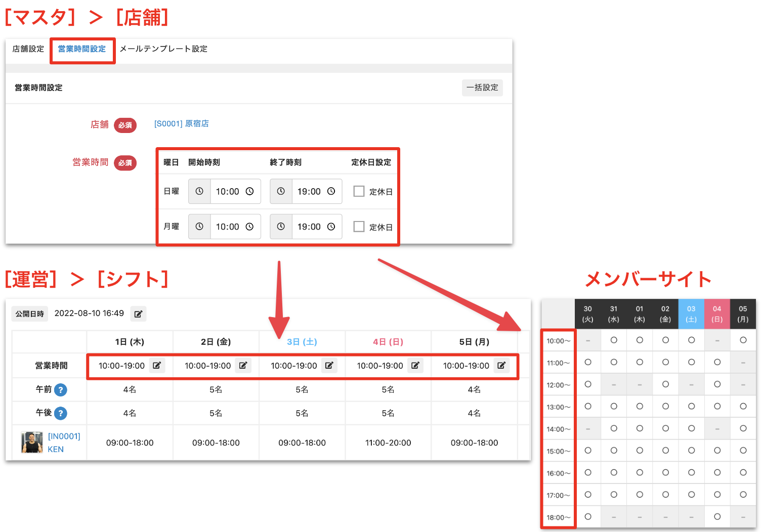Edit business hours for 1日 (木)
The image size is (761, 532).
coord(157,366)
